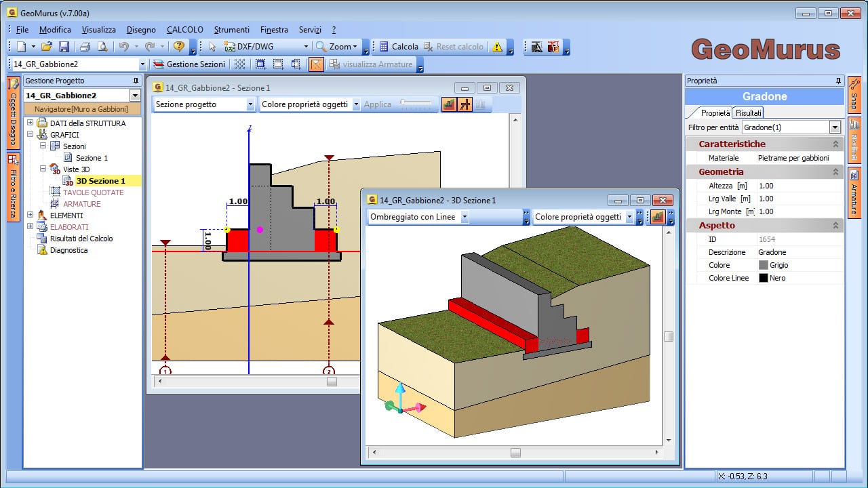
Task: Open Oggetti Disegno side panel tab
Action: click(x=13, y=113)
